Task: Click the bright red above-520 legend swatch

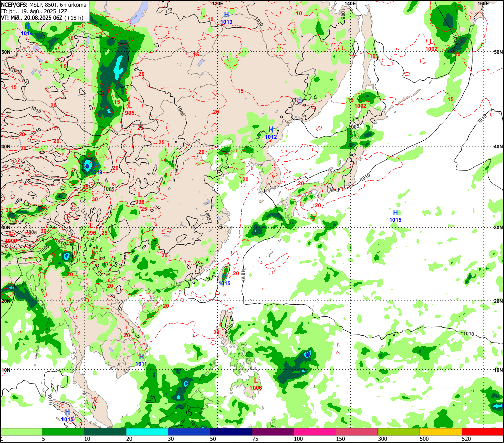Action: pyautogui.click(x=483, y=432)
